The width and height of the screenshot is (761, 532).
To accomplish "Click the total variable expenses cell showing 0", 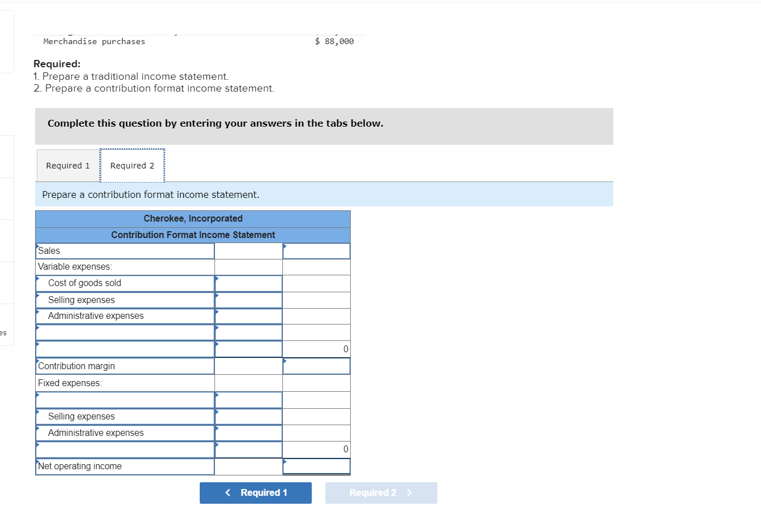I will coord(316,349).
